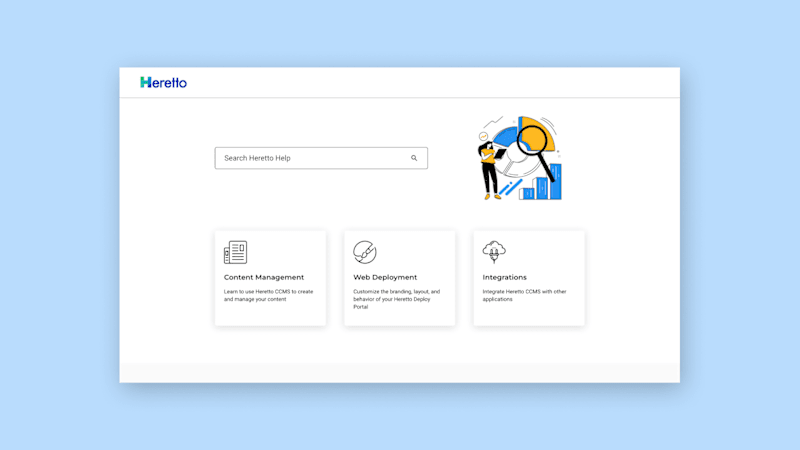The image size is (800, 450).
Task: Click the magnifier search icon in search box
Action: point(414,158)
